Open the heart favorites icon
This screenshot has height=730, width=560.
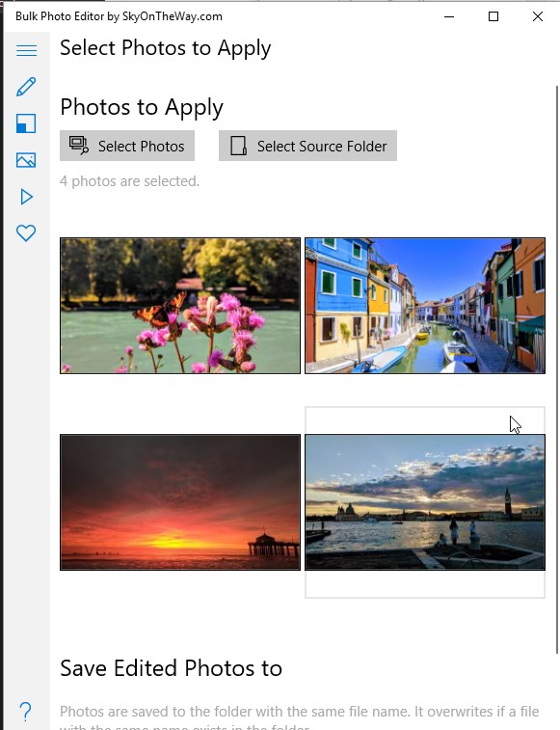point(26,233)
